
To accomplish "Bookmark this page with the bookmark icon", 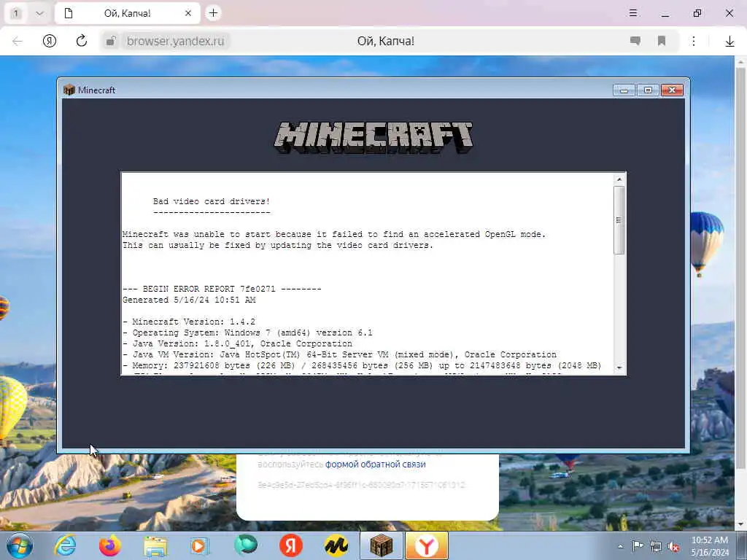I will pos(661,41).
